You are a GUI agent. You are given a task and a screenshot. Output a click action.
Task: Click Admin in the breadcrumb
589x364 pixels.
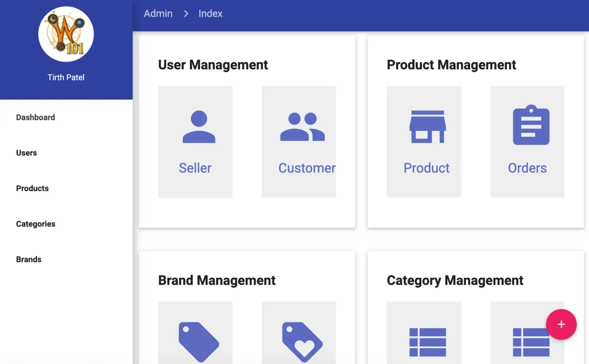point(158,14)
